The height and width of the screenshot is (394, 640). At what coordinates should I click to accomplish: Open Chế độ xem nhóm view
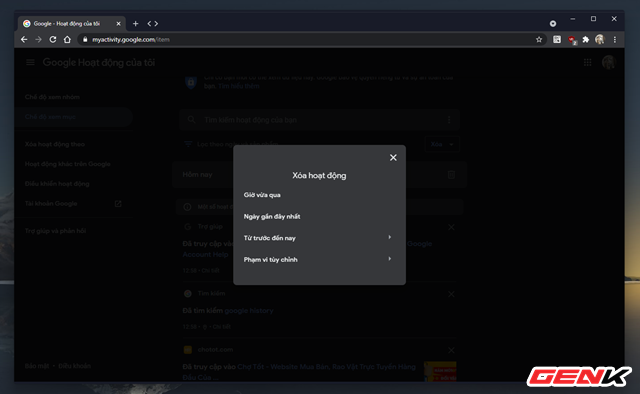[52, 97]
